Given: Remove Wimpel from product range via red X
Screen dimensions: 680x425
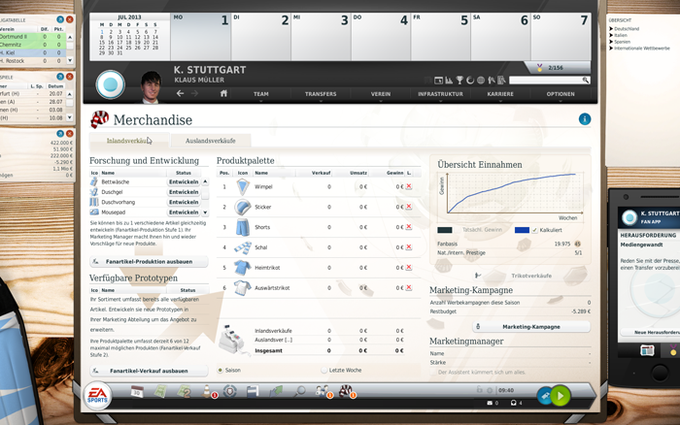Looking at the screenshot, I should 409,186.
